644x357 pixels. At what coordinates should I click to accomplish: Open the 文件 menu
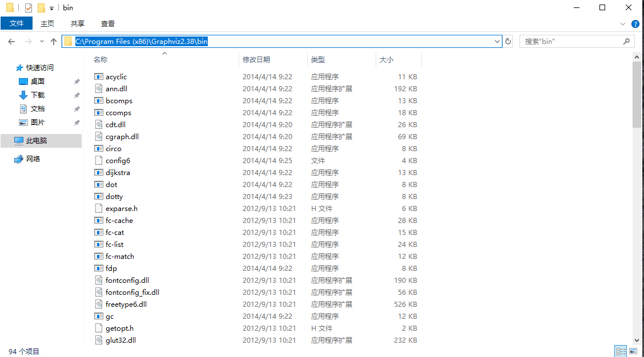tap(17, 23)
